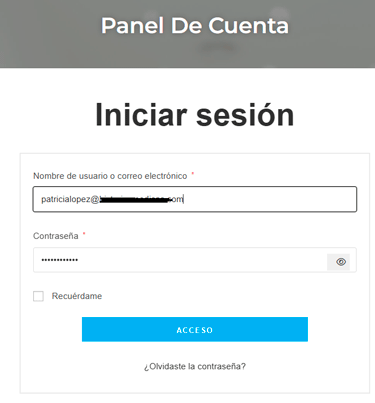Click the Panel De Cuenta banner title
This screenshot has height=403, width=375.
pyautogui.click(x=195, y=26)
